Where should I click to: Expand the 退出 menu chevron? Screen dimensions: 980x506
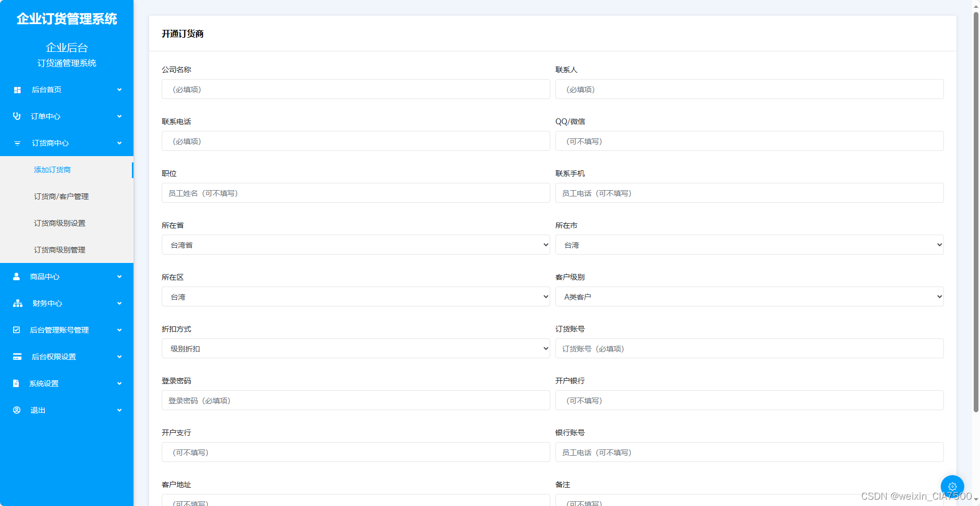pyautogui.click(x=119, y=410)
